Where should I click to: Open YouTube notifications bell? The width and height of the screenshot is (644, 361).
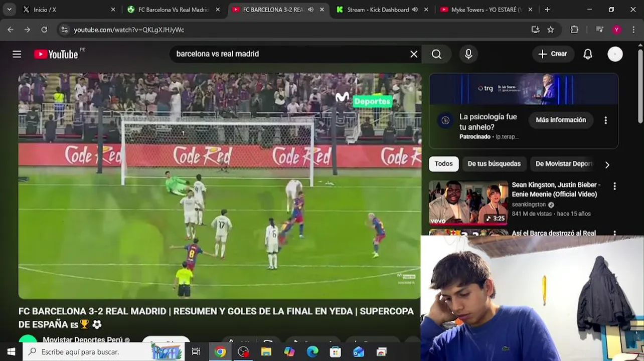[x=588, y=54]
